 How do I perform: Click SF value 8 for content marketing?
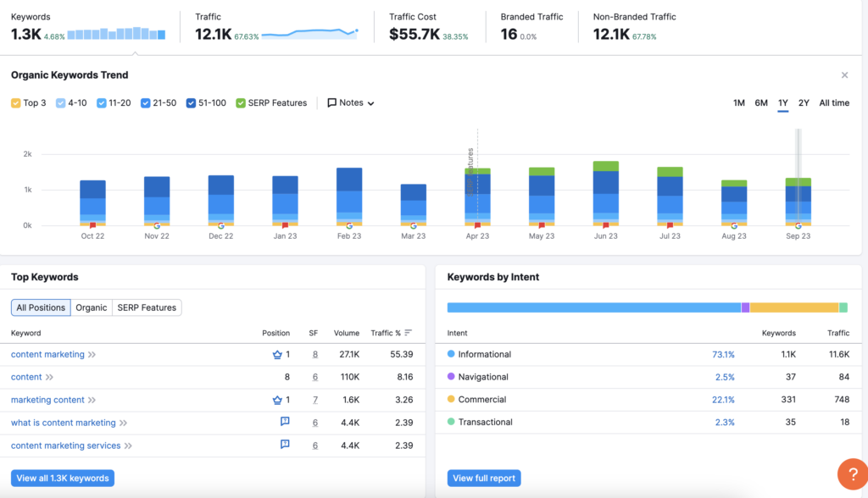[x=315, y=355]
